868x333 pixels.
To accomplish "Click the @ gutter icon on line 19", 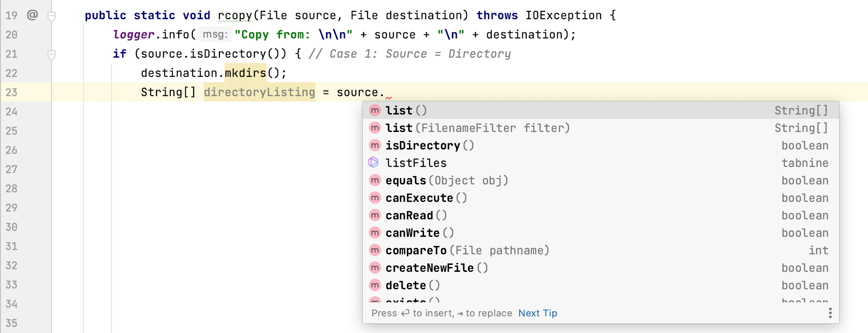I will point(32,15).
